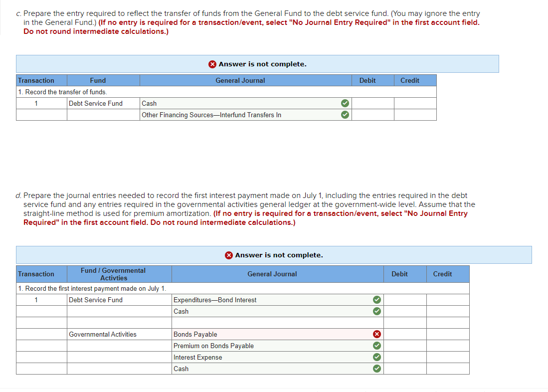Open Debt Service Fund field in part c table
Viewport: 548px width, 392px height.
tap(103, 103)
